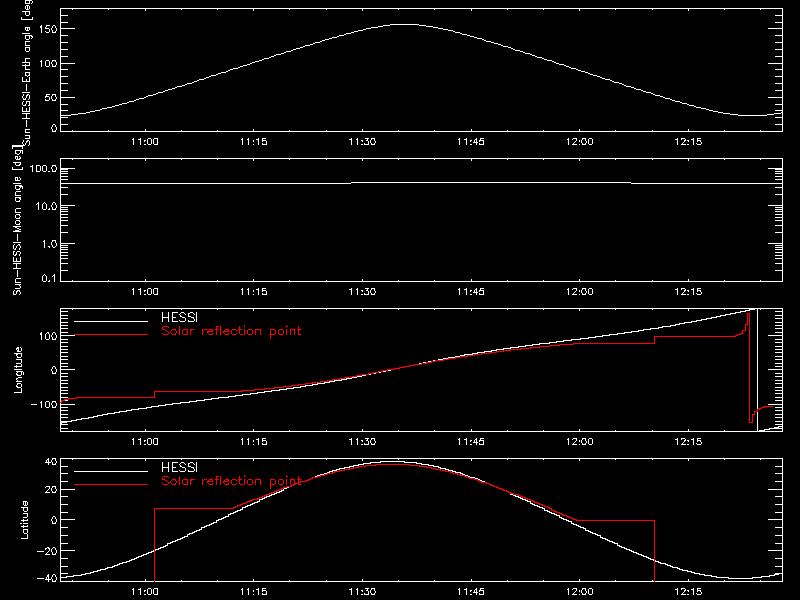Screen dimensions: 800x600
Task: Click the "-100" tick on Longitude plot
Action: pos(45,404)
